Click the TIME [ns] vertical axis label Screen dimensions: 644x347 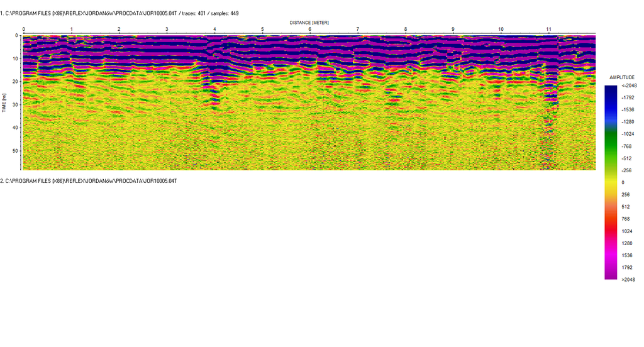[4, 102]
